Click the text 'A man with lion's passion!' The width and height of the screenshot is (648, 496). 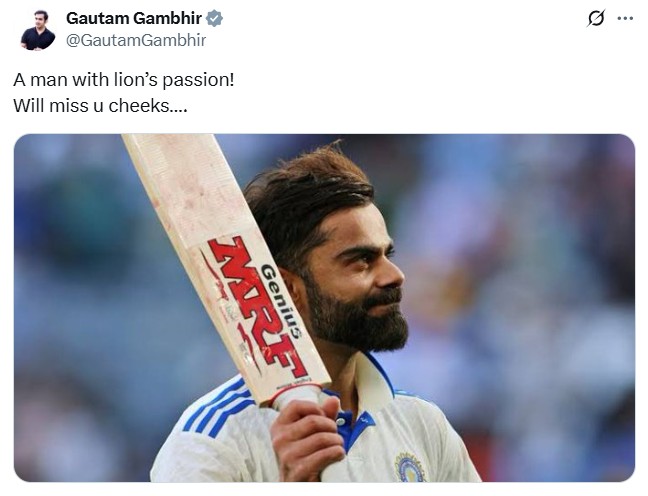(124, 79)
